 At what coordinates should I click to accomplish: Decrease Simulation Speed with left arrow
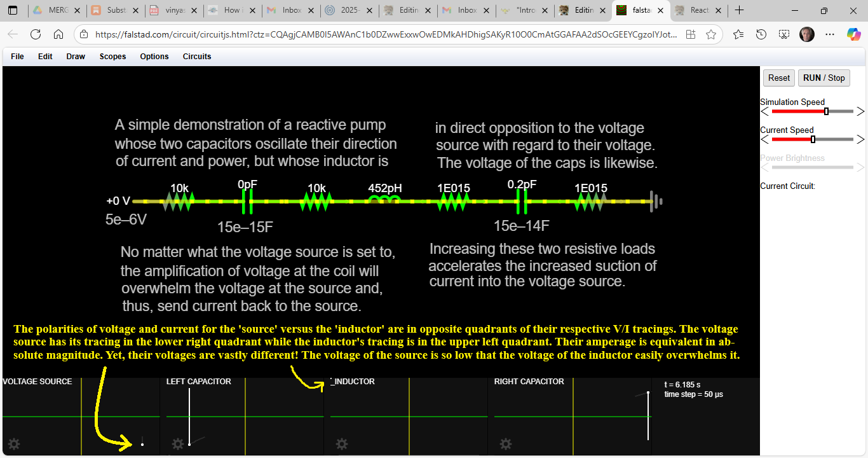[x=765, y=111]
